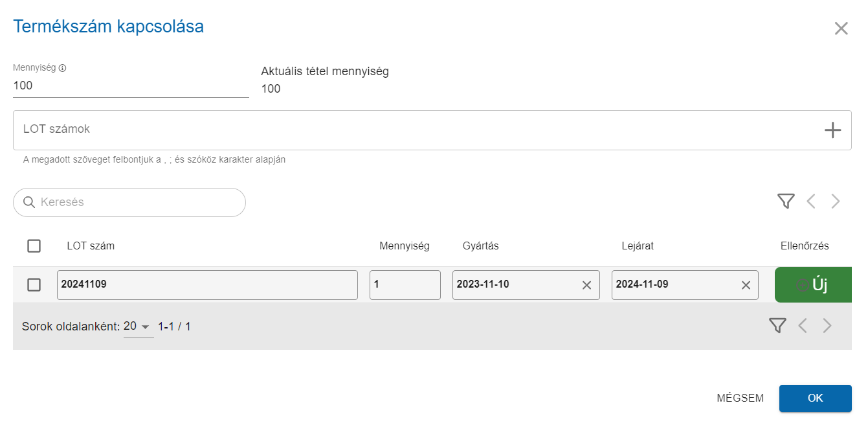Click the Lejárat column header
The width and height of the screenshot is (868, 425).
638,246
